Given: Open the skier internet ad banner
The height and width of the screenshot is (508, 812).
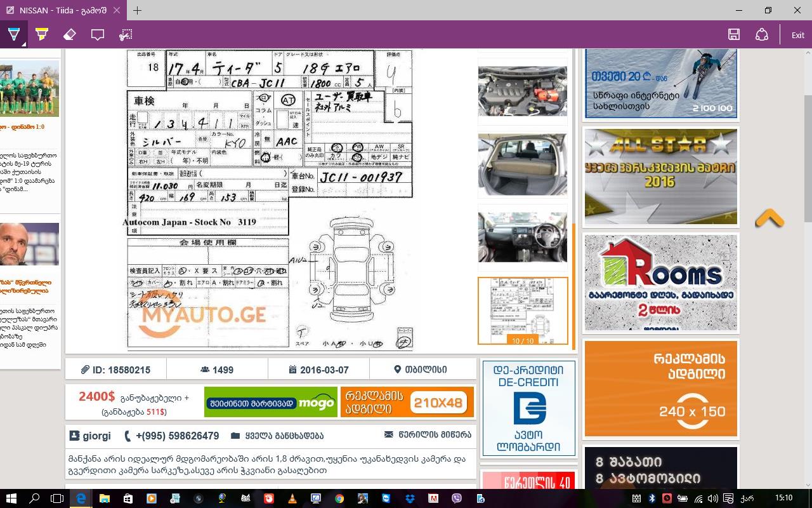Looking at the screenshot, I should tap(660, 83).
